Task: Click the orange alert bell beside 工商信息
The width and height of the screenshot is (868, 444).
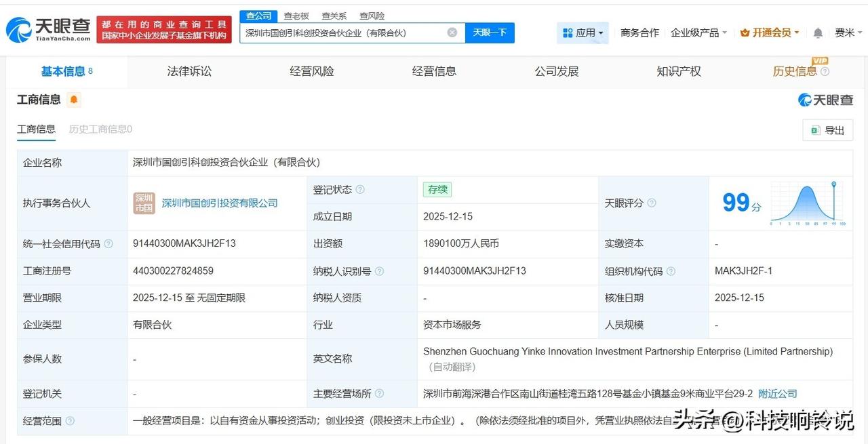Action: (74, 100)
